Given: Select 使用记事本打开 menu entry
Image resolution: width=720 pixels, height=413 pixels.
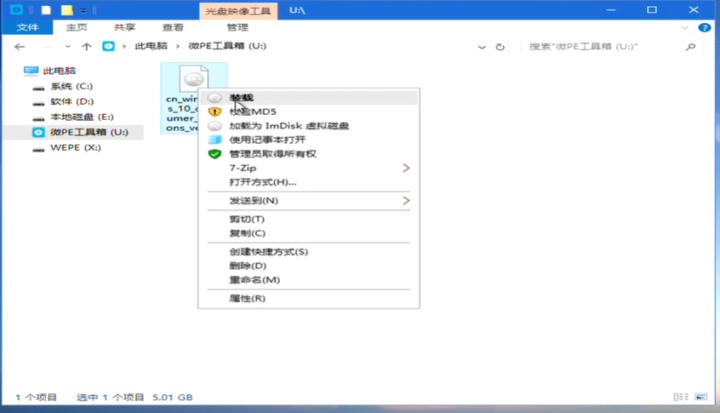Looking at the screenshot, I should (x=309, y=140).
